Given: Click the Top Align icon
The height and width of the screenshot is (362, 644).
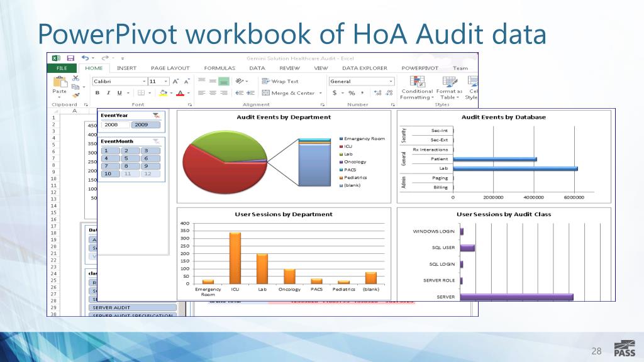Looking at the screenshot, I should click(x=201, y=81).
